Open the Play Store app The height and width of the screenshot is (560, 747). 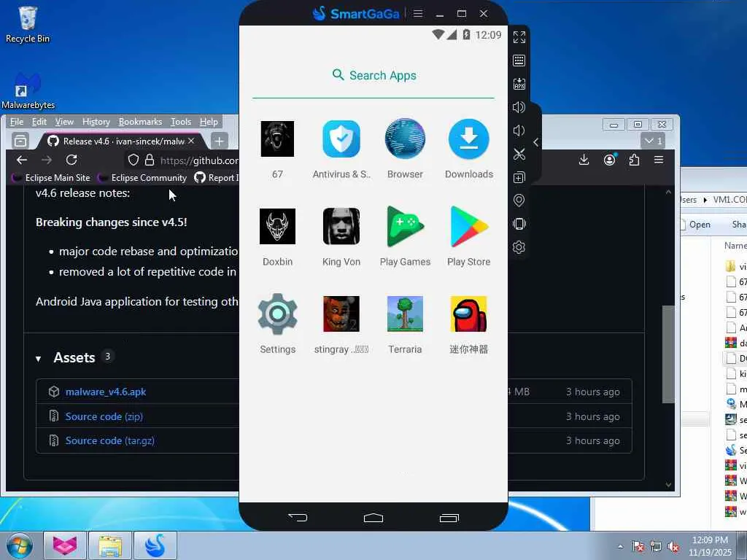tap(469, 226)
